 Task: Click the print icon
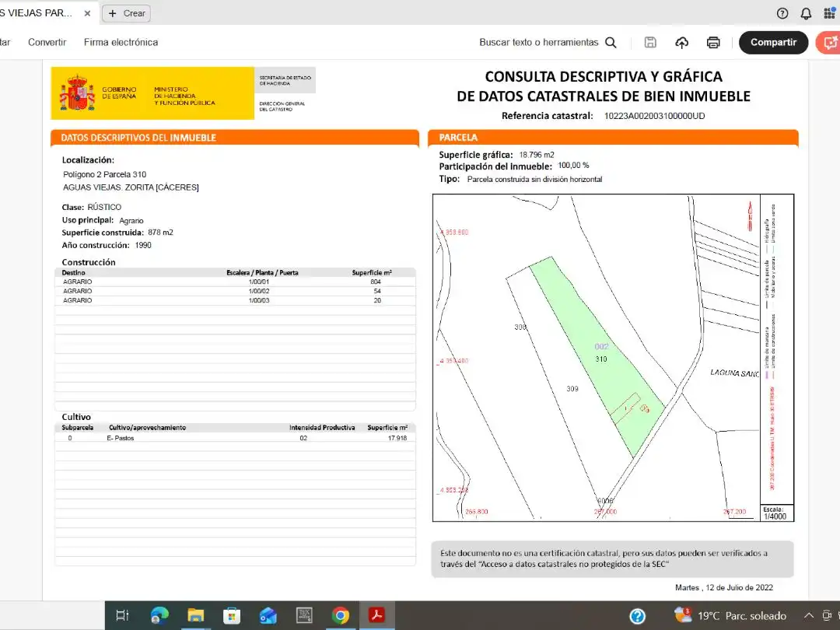713,42
